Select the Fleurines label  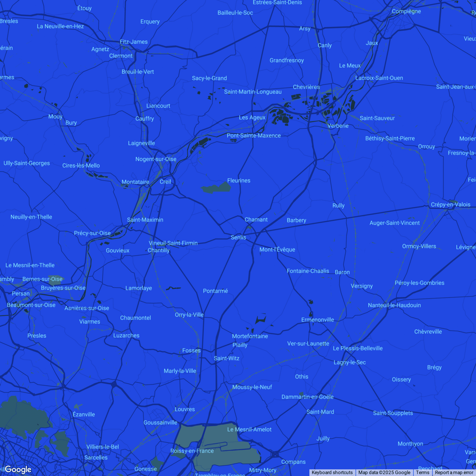click(239, 180)
